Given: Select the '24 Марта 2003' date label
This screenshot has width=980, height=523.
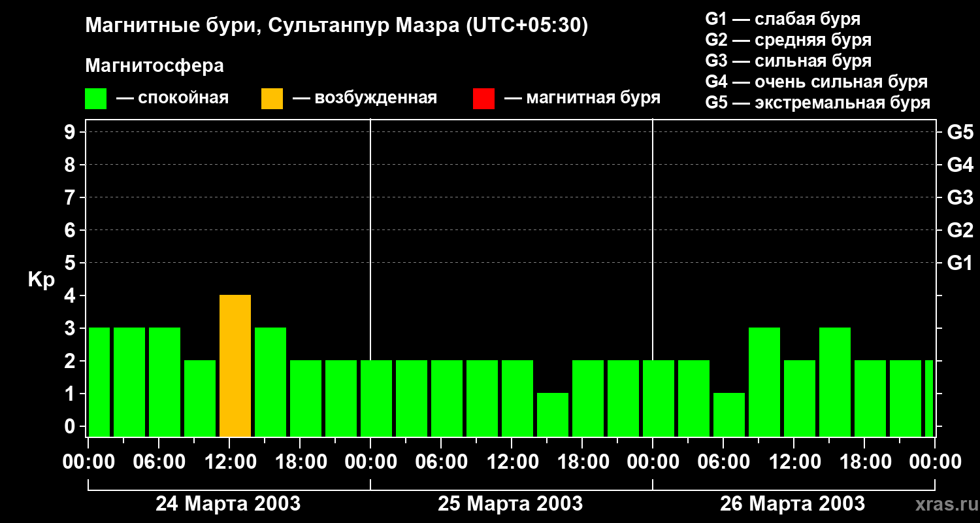Looking at the screenshot, I should click(228, 504).
